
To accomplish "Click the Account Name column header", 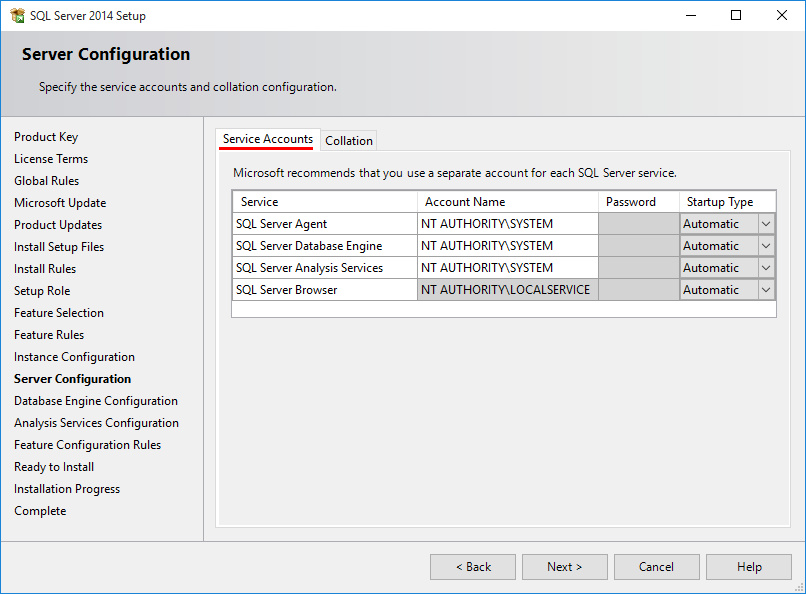I will [508, 202].
